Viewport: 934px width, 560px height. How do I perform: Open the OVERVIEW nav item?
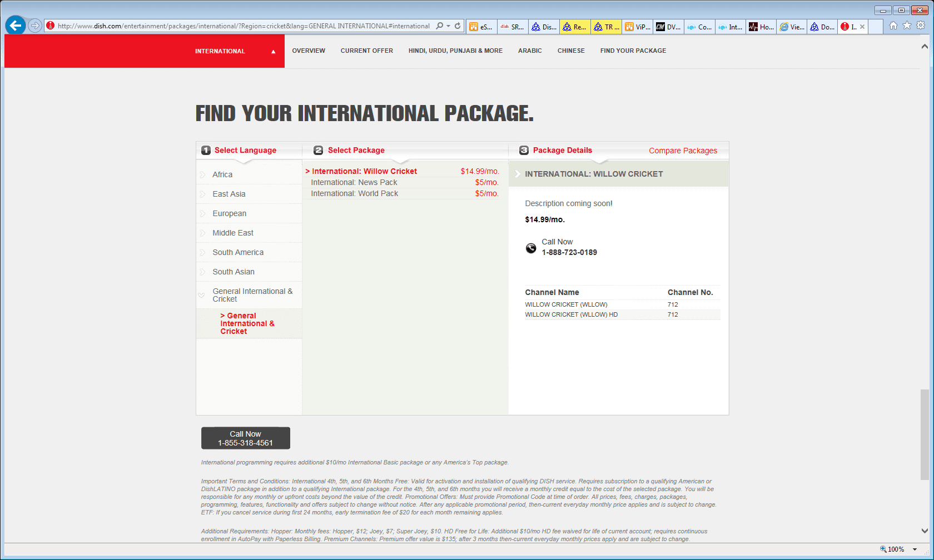[309, 51]
